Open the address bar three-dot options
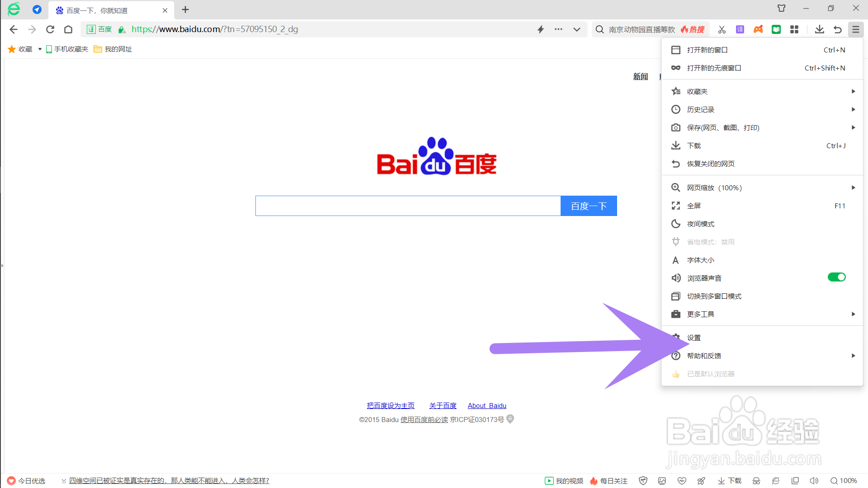 tap(559, 29)
